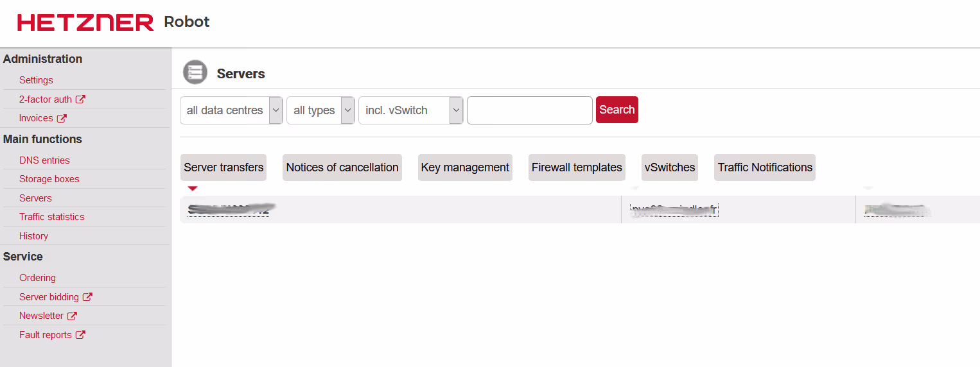Viewport: 980px width, 367px height.
Task: Click external link icon beside Fault reports
Action: 80,335
